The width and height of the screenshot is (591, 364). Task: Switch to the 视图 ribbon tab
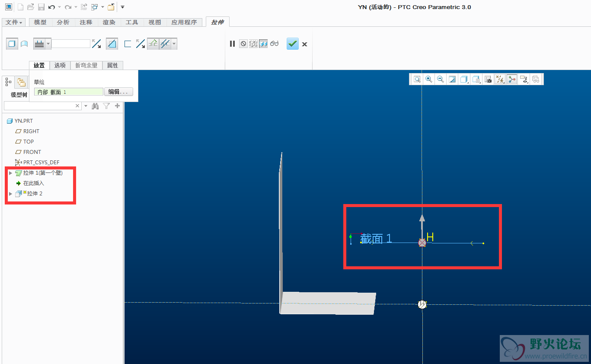tap(155, 22)
